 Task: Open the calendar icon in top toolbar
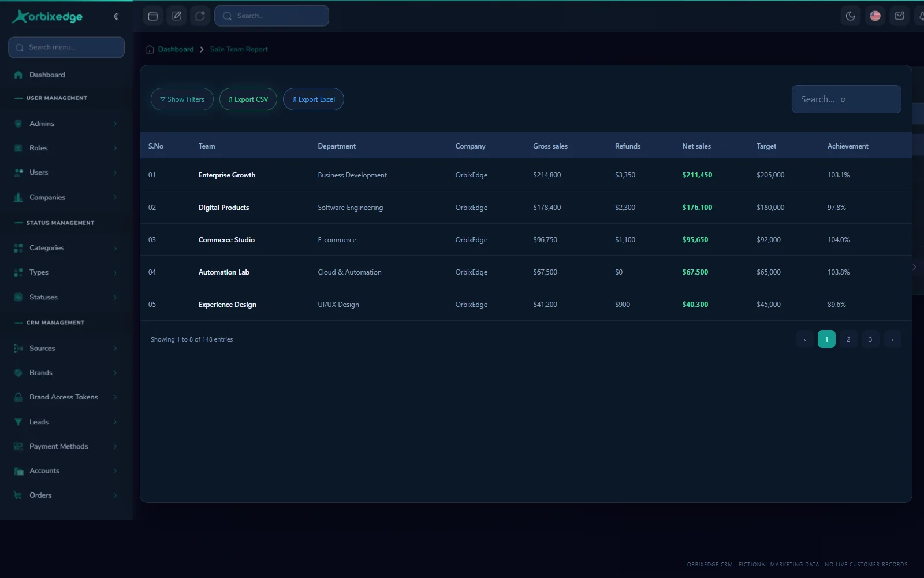[153, 16]
